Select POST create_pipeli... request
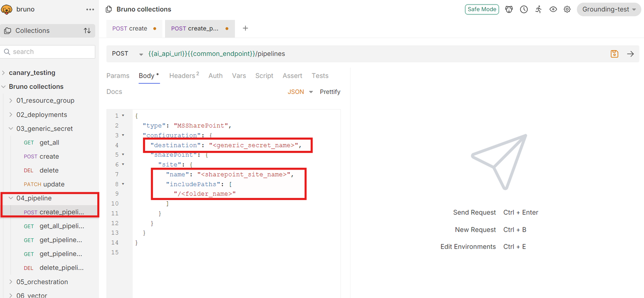The height and width of the screenshot is (298, 644). coord(48,212)
